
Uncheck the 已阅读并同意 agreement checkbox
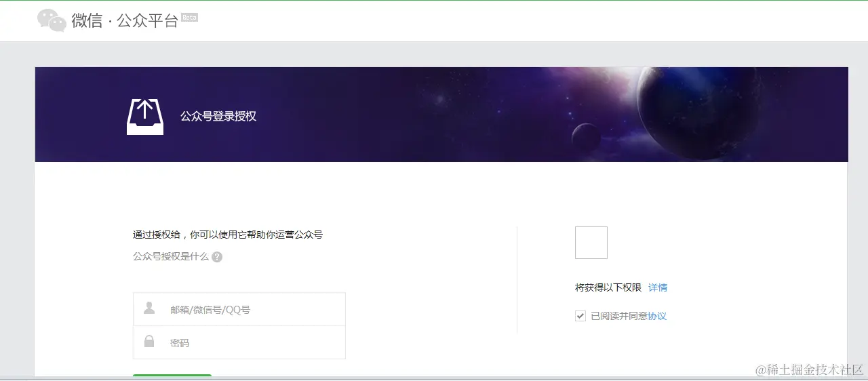pyautogui.click(x=580, y=316)
